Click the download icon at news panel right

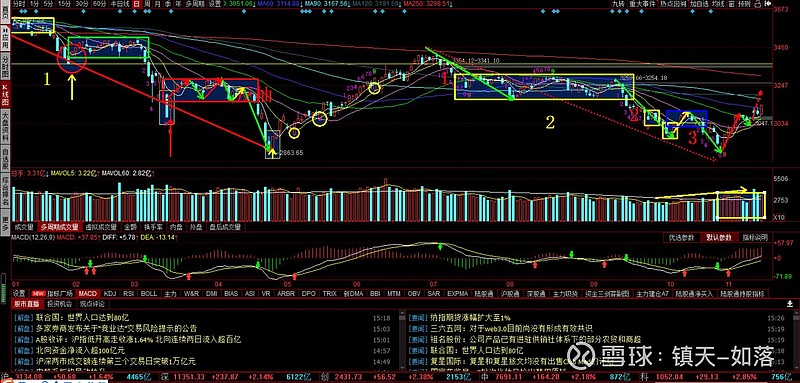pos(790,304)
